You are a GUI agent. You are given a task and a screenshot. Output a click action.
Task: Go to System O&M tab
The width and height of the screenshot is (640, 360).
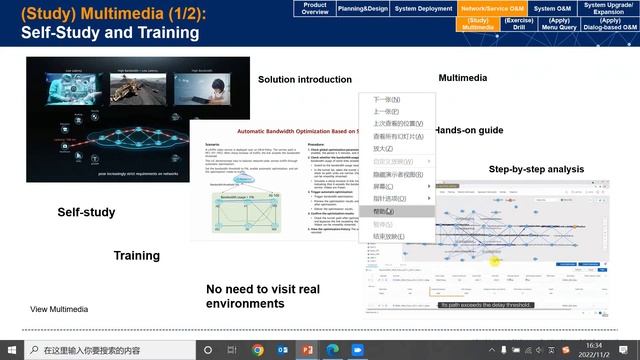552,8
